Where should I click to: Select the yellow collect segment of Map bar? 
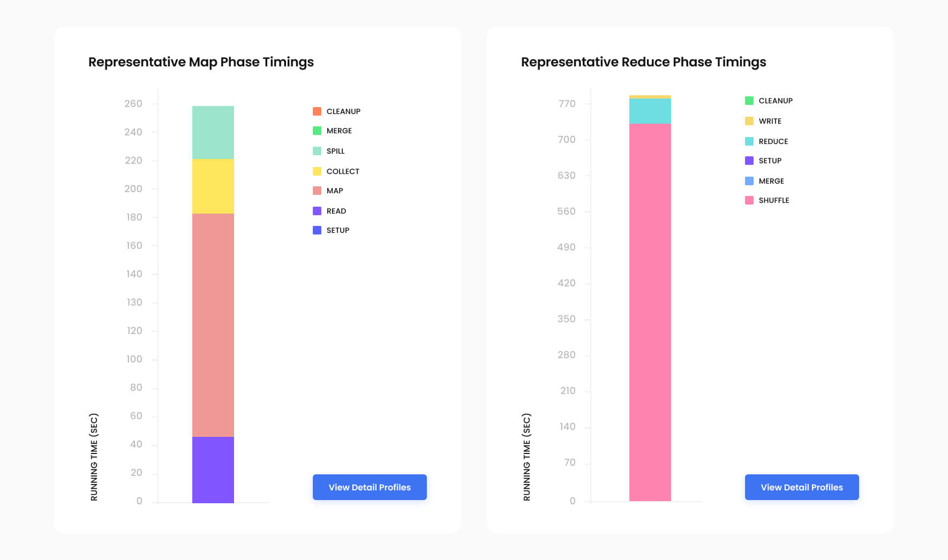213,186
